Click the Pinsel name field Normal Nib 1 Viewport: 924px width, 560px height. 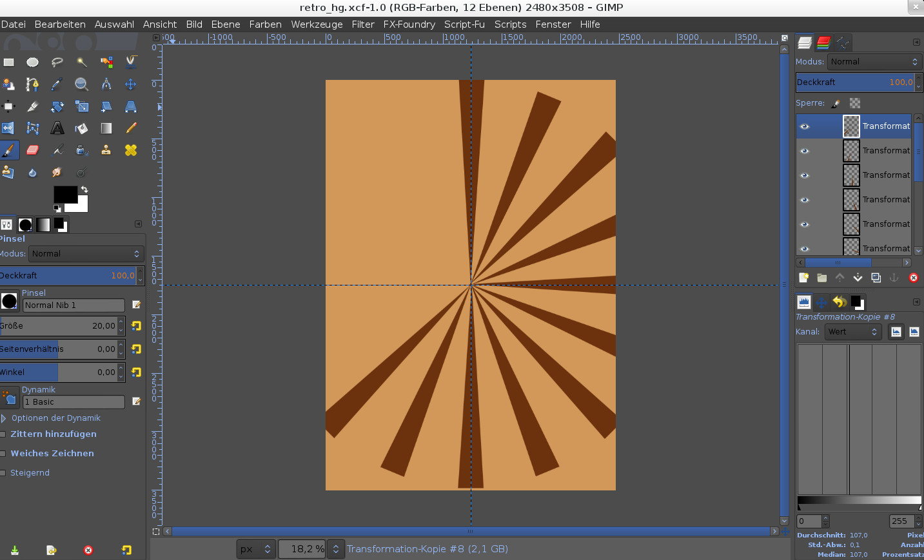coord(74,305)
